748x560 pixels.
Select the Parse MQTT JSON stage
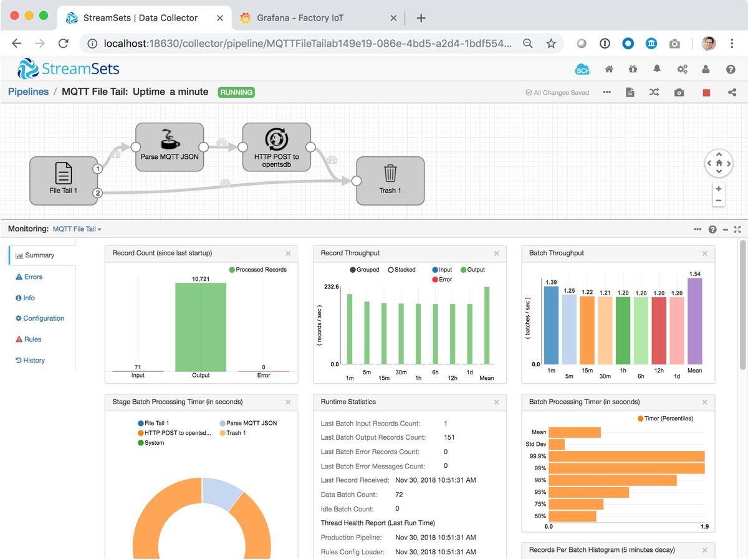(170, 146)
